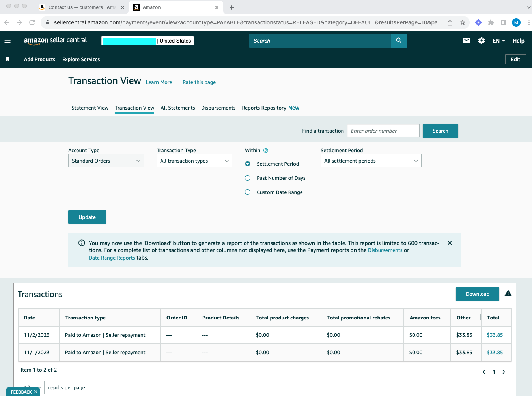
Task: Open the browser side panel icon
Action: (x=504, y=22)
